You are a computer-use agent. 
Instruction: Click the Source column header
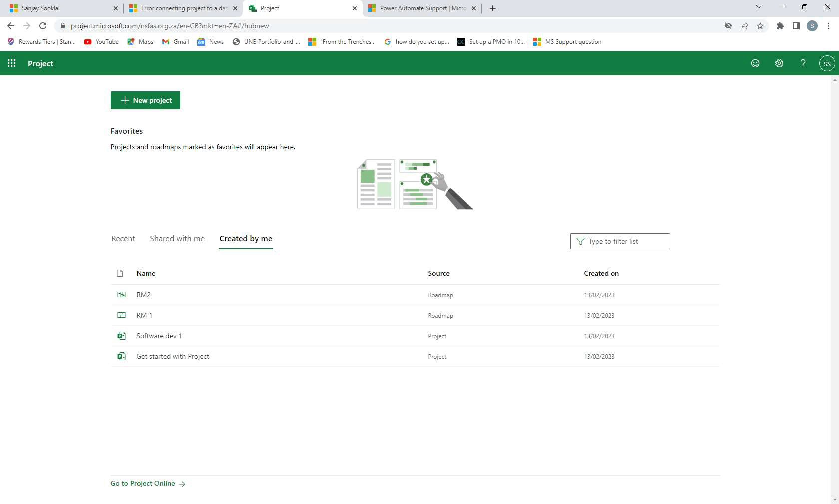[439, 273]
